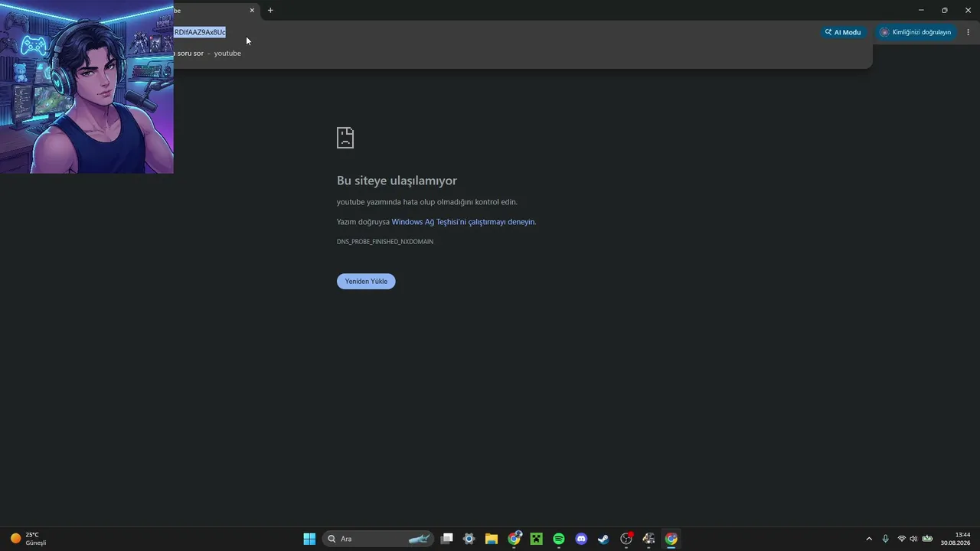Open the Wi-Fi network tray icon
980x551 pixels.
click(x=902, y=539)
